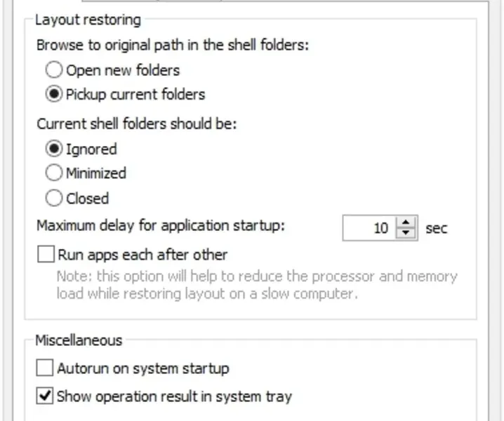This screenshot has height=421, width=504.
Task: Select the Minimized radio option
Action: pyautogui.click(x=54, y=173)
